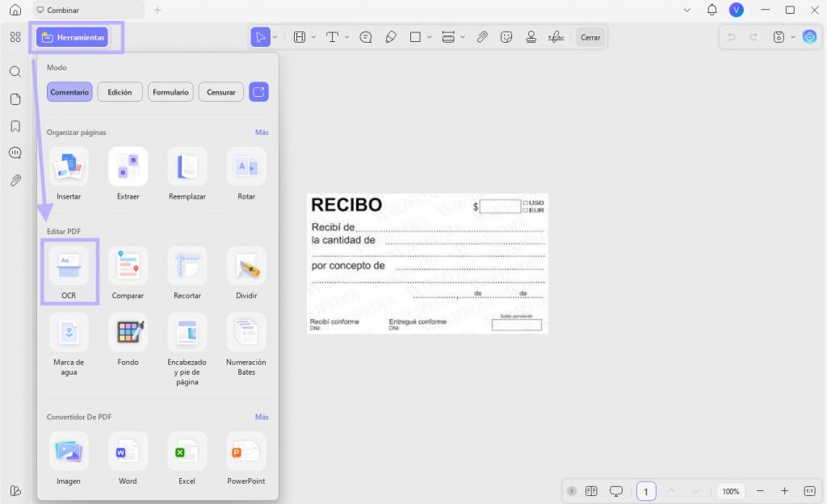The height and width of the screenshot is (504, 827).
Task: Select the eraser tool icon
Action: [x=391, y=37]
